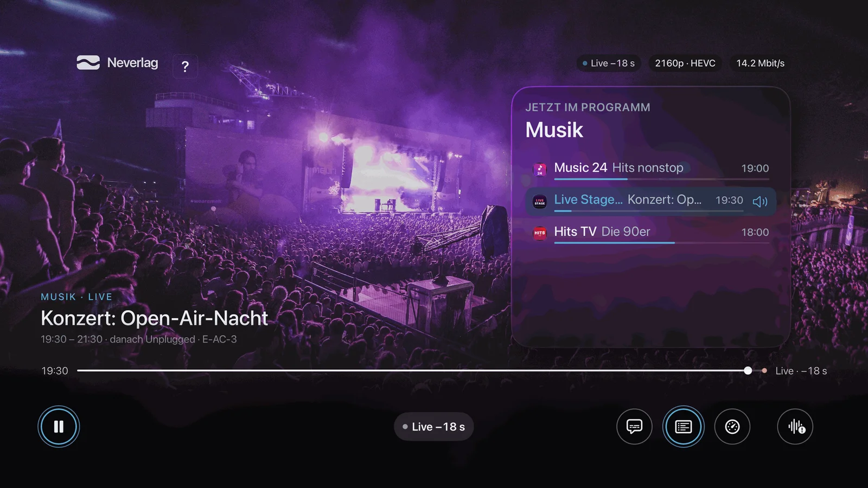Click the 18:00 time on Hits TV row

755,233
